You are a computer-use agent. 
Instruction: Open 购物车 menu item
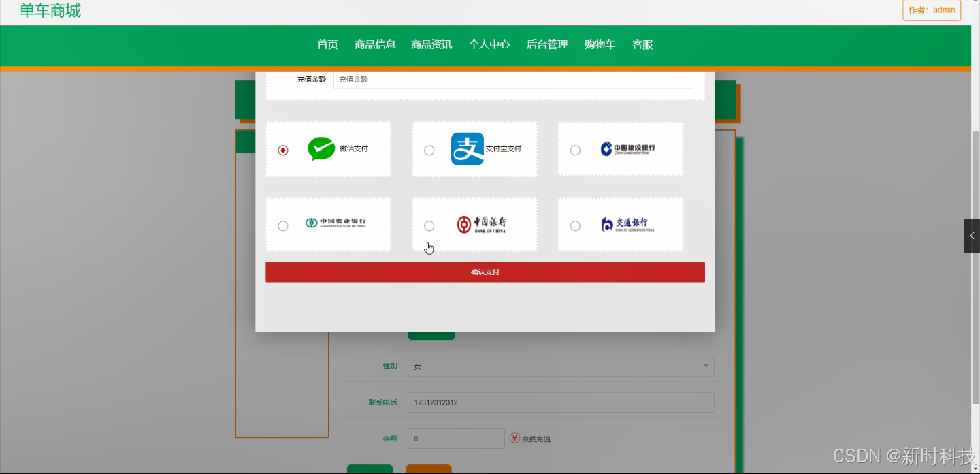(600, 44)
